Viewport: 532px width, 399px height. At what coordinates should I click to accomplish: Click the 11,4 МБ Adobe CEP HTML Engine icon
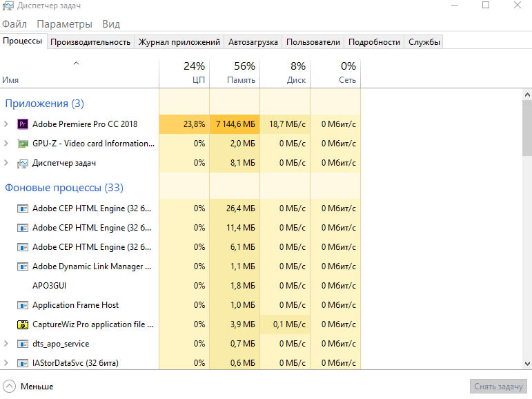point(22,228)
